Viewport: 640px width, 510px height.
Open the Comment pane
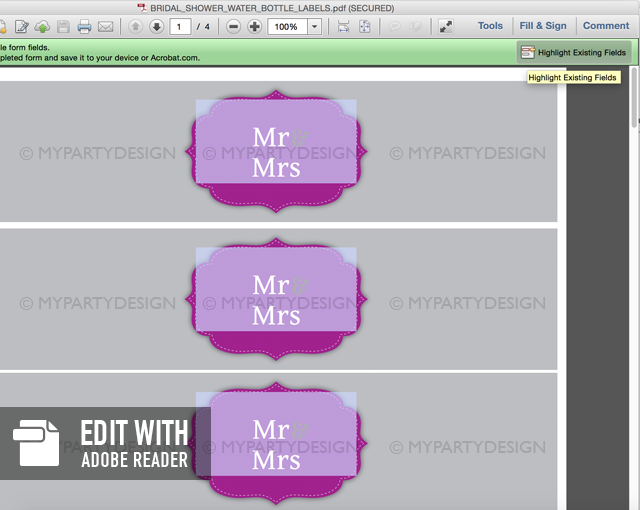coord(606,26)
